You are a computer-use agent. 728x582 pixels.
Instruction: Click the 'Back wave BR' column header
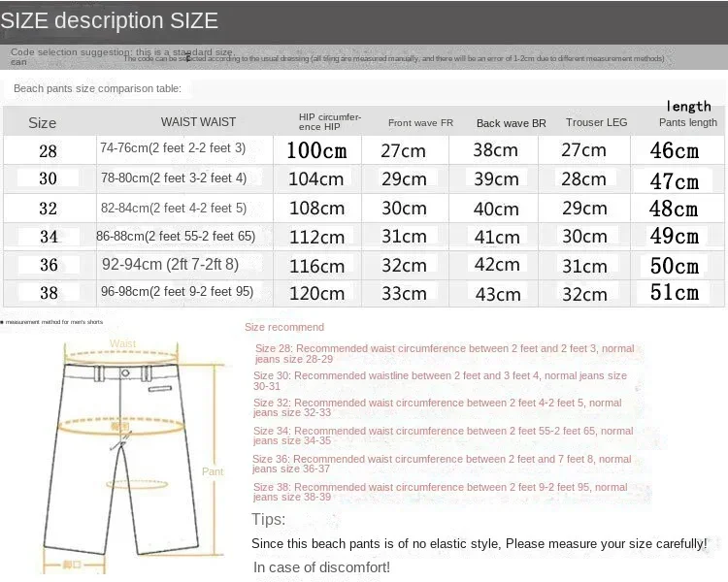(512, 123)
